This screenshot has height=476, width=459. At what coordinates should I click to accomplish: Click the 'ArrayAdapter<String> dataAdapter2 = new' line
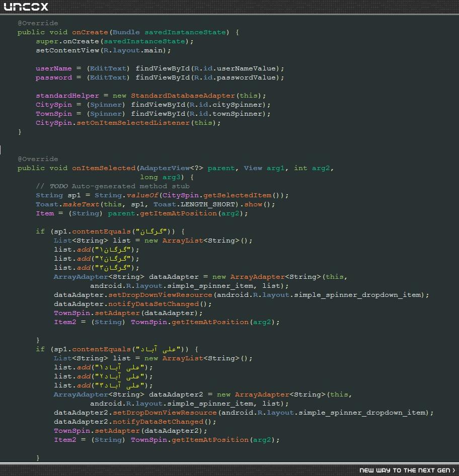coord(203,394)
